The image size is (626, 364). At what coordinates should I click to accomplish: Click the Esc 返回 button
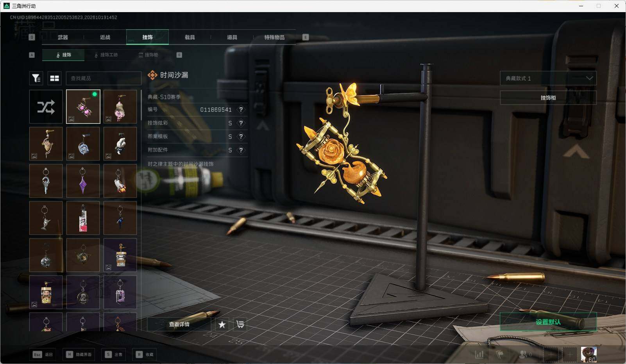click(43, 354)
